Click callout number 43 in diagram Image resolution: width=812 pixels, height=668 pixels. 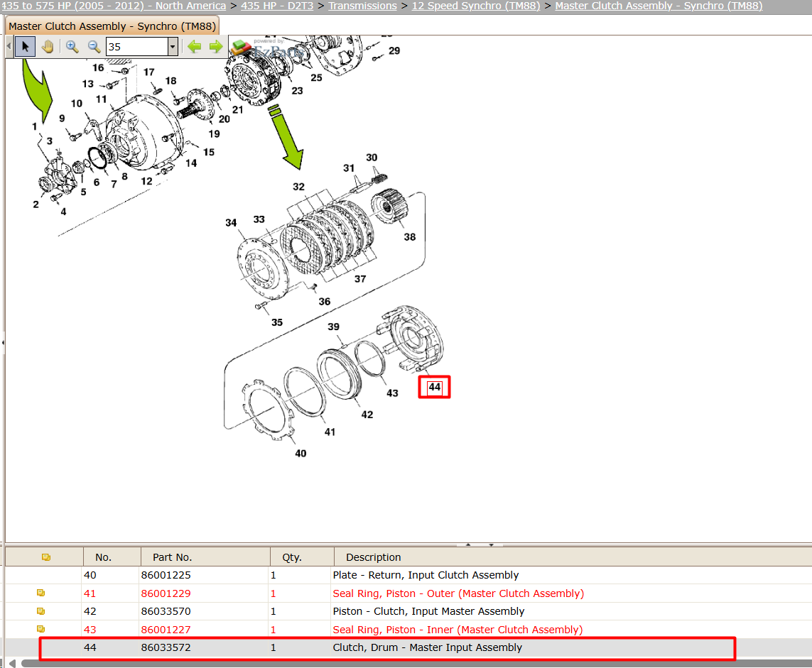(x=393, y=393)
